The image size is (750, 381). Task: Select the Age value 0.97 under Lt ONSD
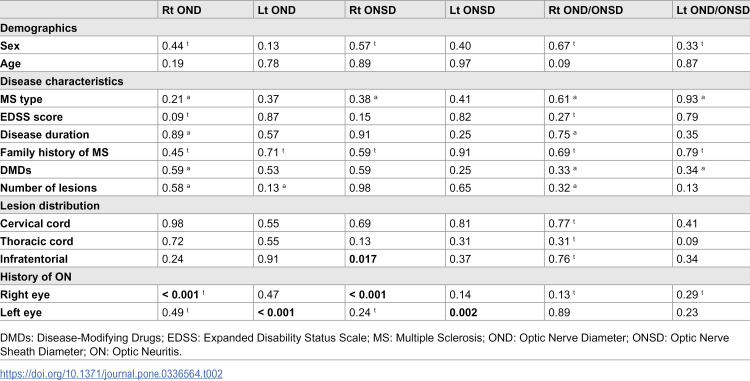tap(460, 64)
